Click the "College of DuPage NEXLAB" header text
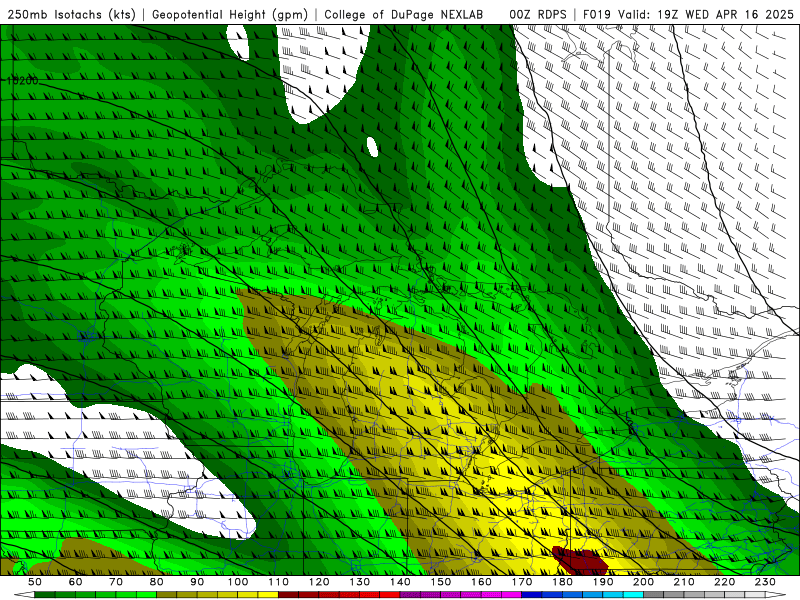 click(404, 15)
